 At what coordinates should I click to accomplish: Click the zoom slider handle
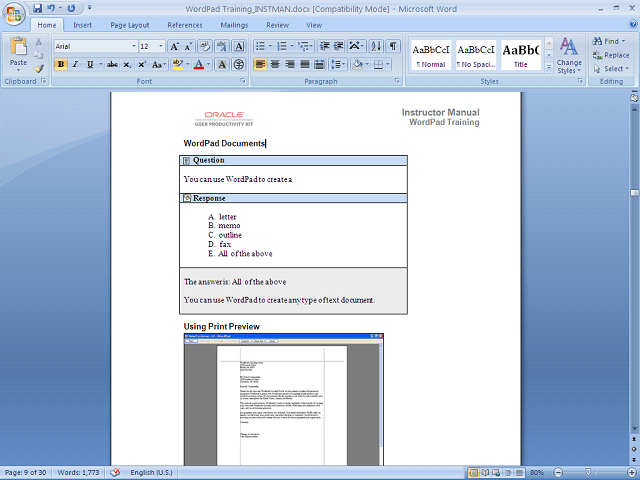coord(588,473)
